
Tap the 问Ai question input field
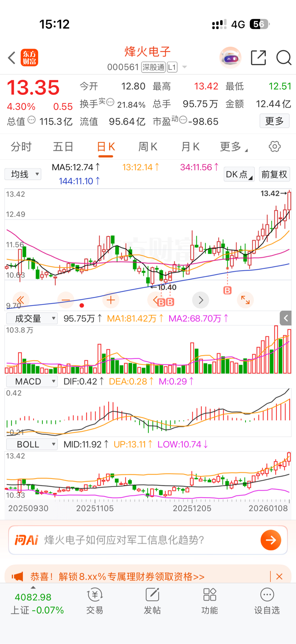pos(148,540)
